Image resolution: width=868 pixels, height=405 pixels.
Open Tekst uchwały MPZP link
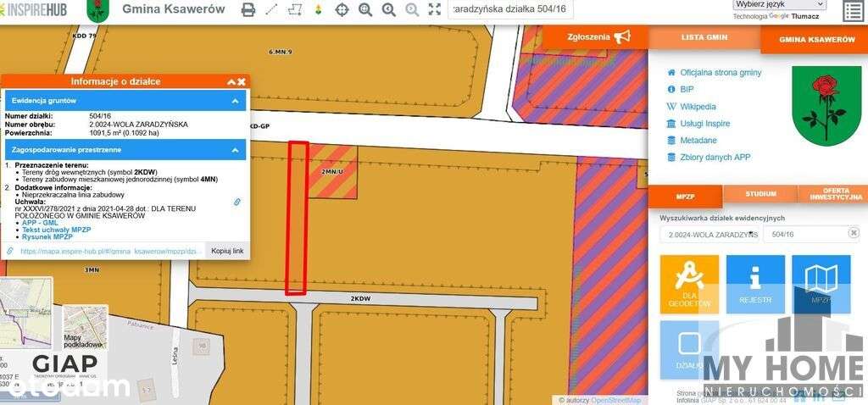[57, 230]
